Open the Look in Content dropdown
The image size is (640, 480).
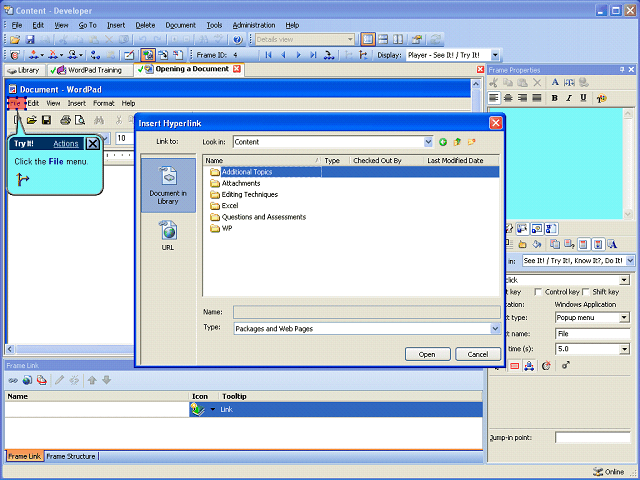pyautogui.click(x=428, y=142)
